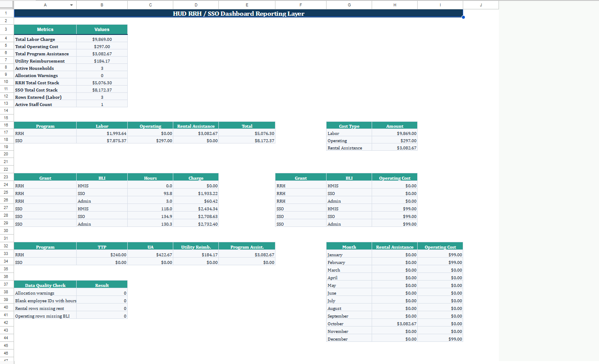Click the HUD RRH / SSO Dashboard title cell
599x364 pixels.
pos(238,14)
